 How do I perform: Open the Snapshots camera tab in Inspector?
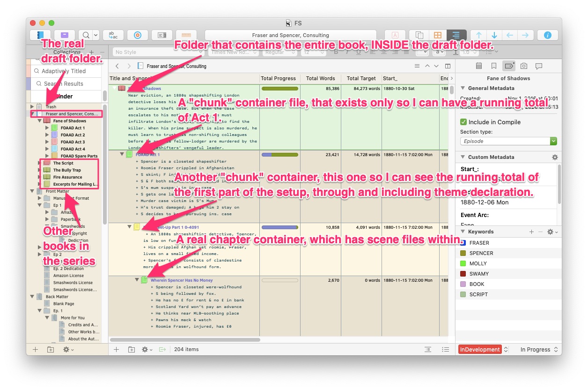524,66
